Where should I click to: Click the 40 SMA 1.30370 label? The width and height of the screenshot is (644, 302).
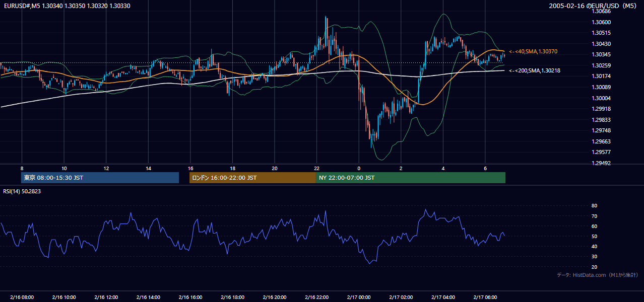(533, 51)
